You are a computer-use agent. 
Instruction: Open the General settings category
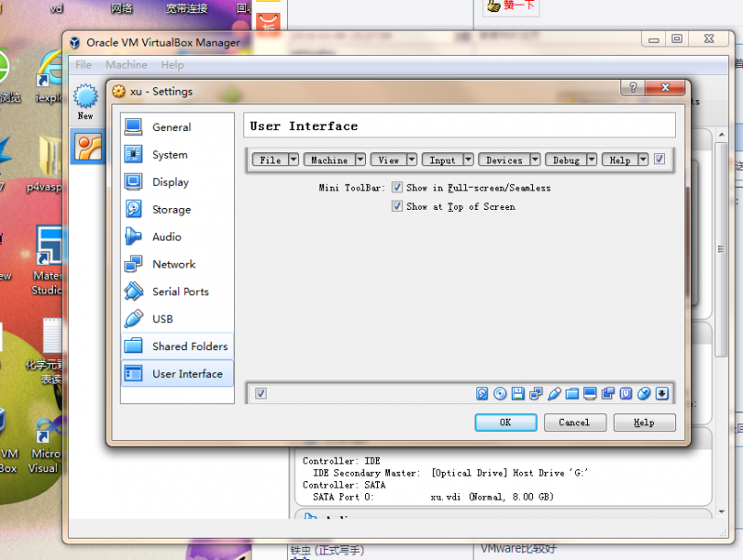[177, 127]
